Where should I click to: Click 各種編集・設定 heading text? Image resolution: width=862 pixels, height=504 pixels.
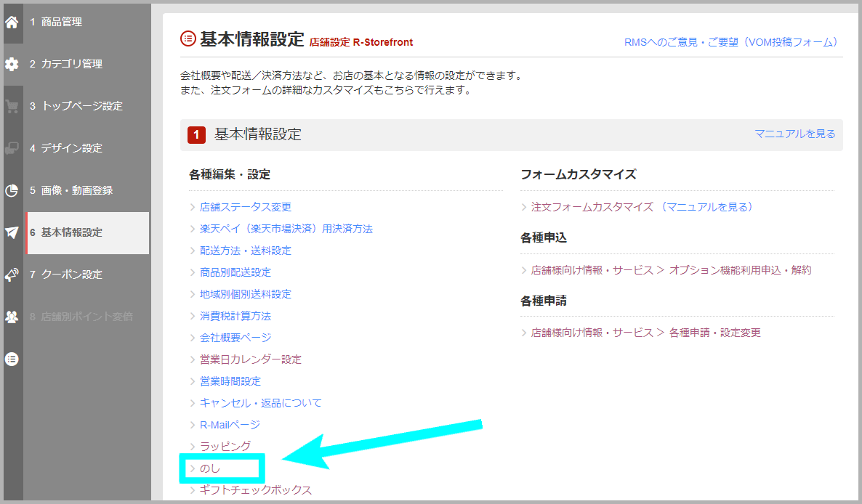tap(230, 174)
